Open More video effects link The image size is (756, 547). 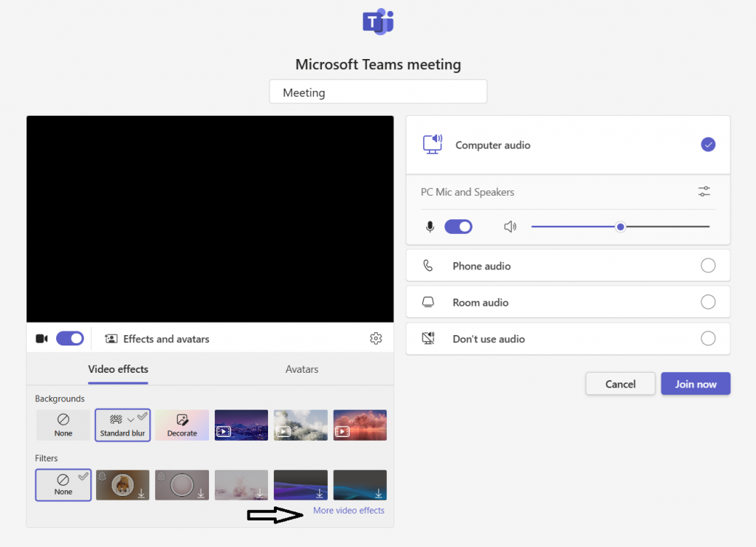(348, 510)
